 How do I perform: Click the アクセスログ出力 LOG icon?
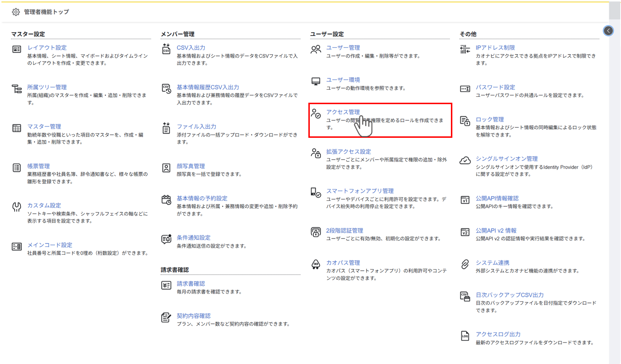(x=466, y=336)
